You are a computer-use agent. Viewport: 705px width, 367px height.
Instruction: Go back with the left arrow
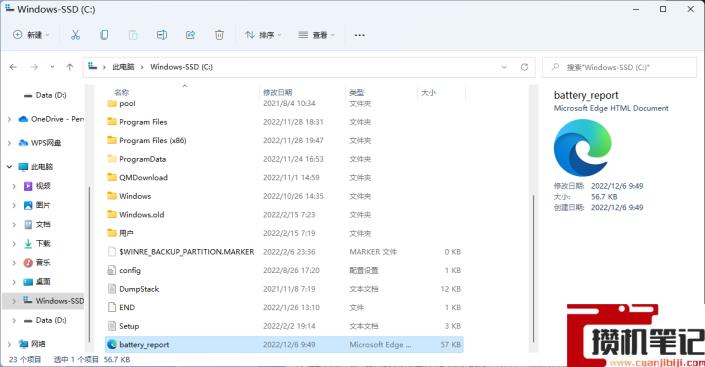(x=13, y=67)
